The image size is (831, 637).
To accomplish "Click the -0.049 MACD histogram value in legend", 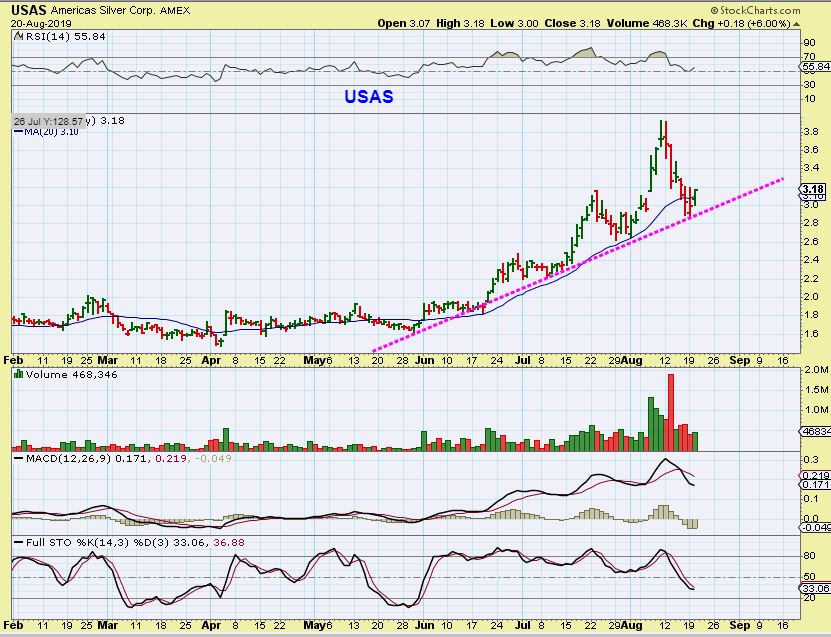I will pyautogui.click(x=213, y=458).
